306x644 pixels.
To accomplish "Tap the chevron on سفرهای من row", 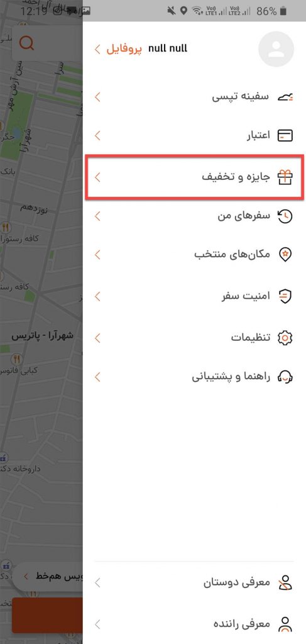I will [97, 216].
